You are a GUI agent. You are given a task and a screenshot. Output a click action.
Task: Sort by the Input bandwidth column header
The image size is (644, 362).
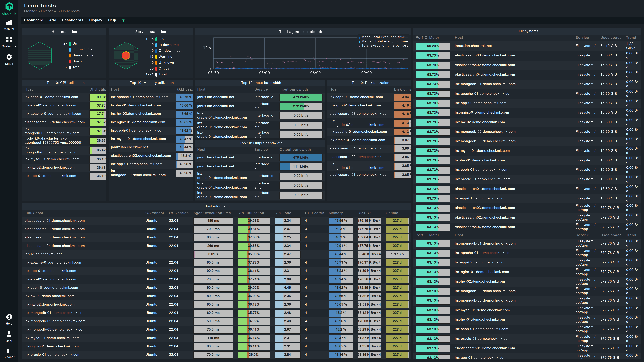coord(293,89)
